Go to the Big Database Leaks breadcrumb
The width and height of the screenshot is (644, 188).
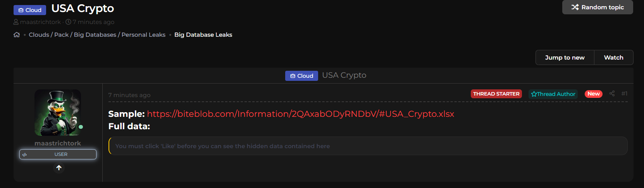(x=203, y=35)
